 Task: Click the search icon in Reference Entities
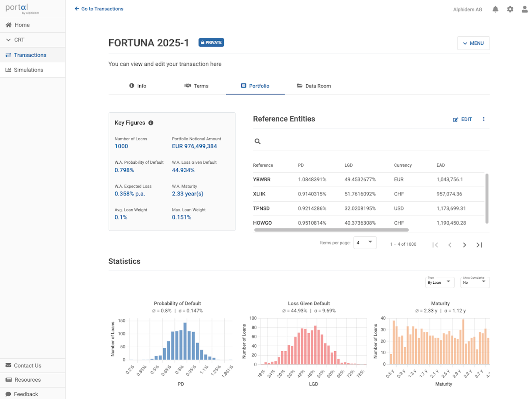[x=258, y=141]
